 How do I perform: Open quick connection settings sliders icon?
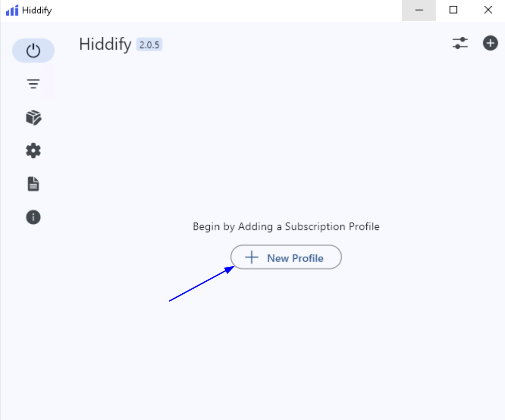pyautogui.click(x=461, y=43)
